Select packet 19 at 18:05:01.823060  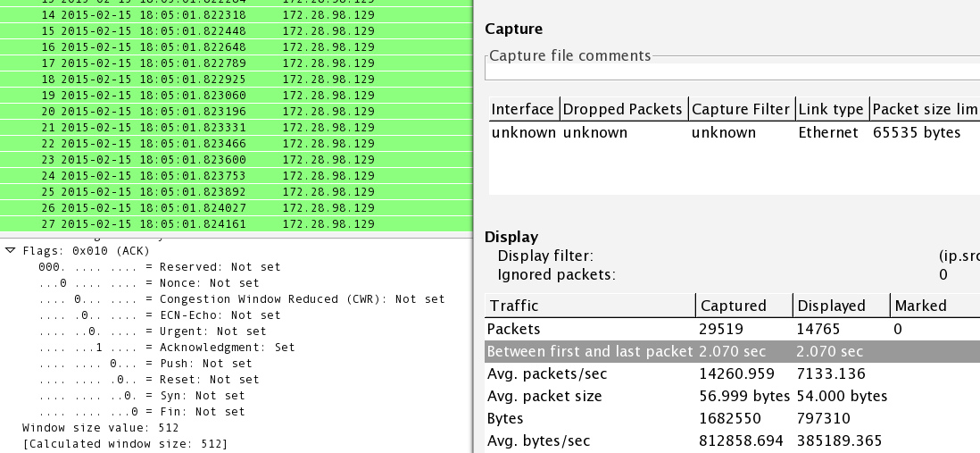237,95
